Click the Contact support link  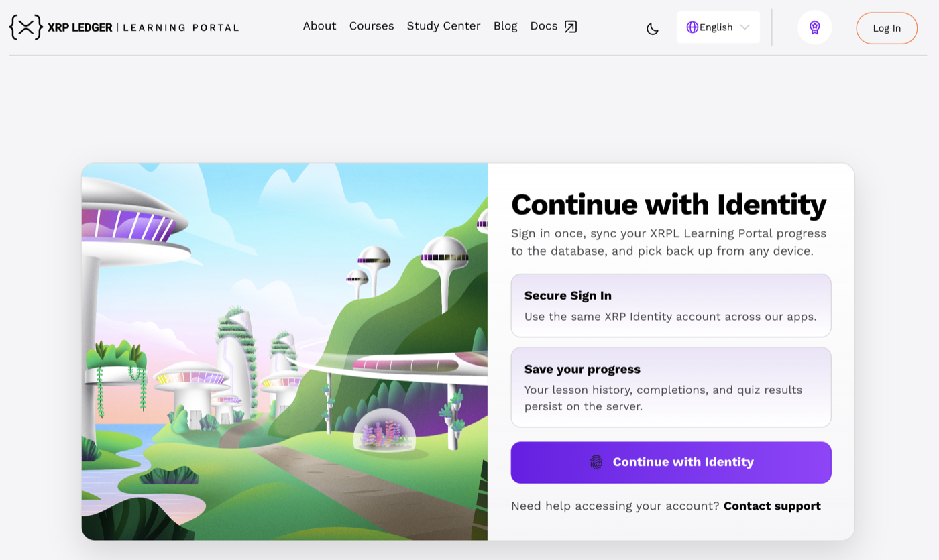(772, 506)
